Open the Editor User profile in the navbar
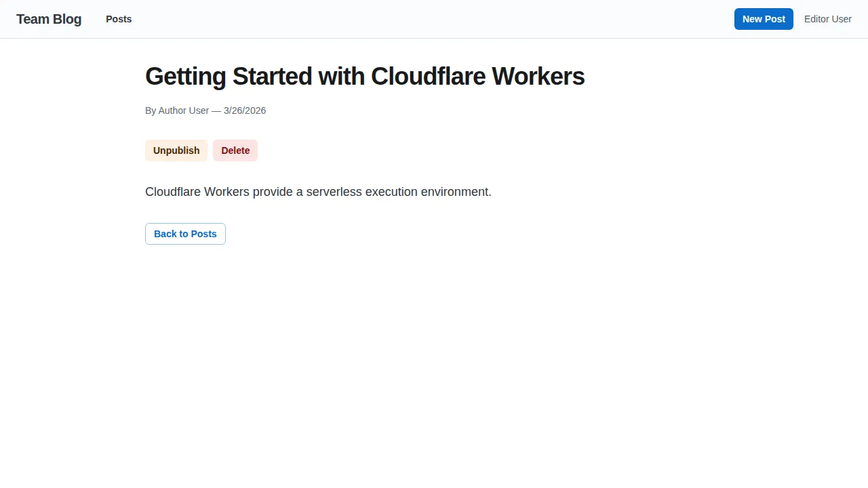The height and width of the screenshot is (488, 868). (x=827, y=19)
